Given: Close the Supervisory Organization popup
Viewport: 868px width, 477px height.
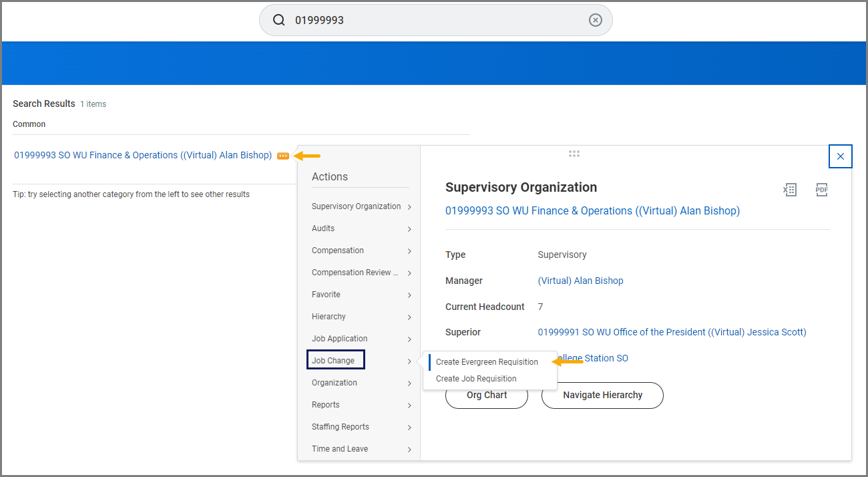Looking at the screenshot, I should 840,156.
